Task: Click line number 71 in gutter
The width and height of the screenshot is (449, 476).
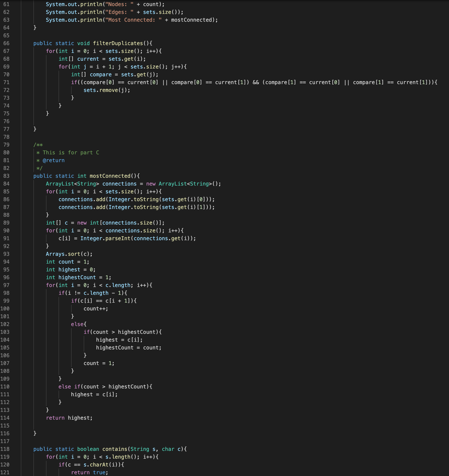Action: coord(6,82)
